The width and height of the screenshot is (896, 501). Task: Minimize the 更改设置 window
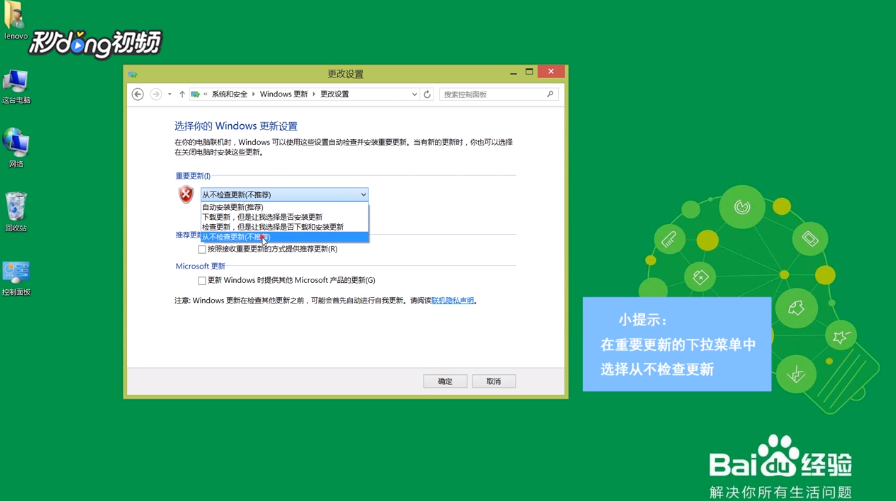(513, 73)
